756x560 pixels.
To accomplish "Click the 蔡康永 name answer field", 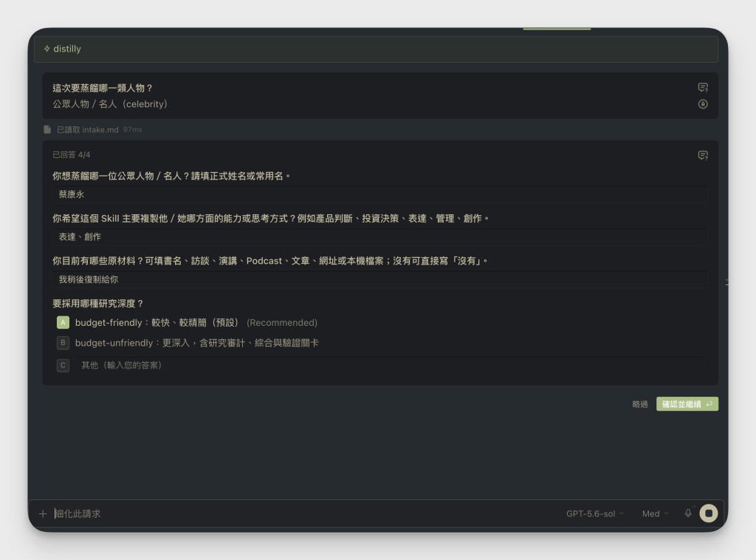I will point(380,194).
